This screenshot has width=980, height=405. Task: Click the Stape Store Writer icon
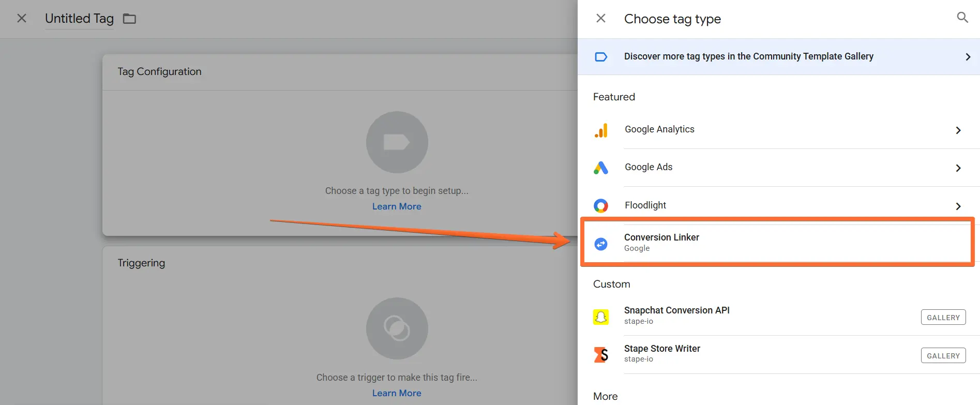[x=601, y=355]
